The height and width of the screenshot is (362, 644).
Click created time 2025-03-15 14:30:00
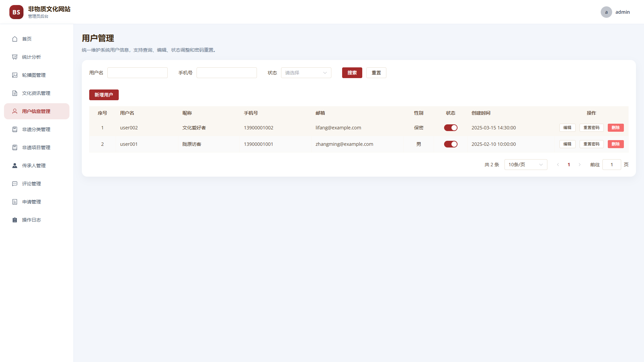pos(494,128)
